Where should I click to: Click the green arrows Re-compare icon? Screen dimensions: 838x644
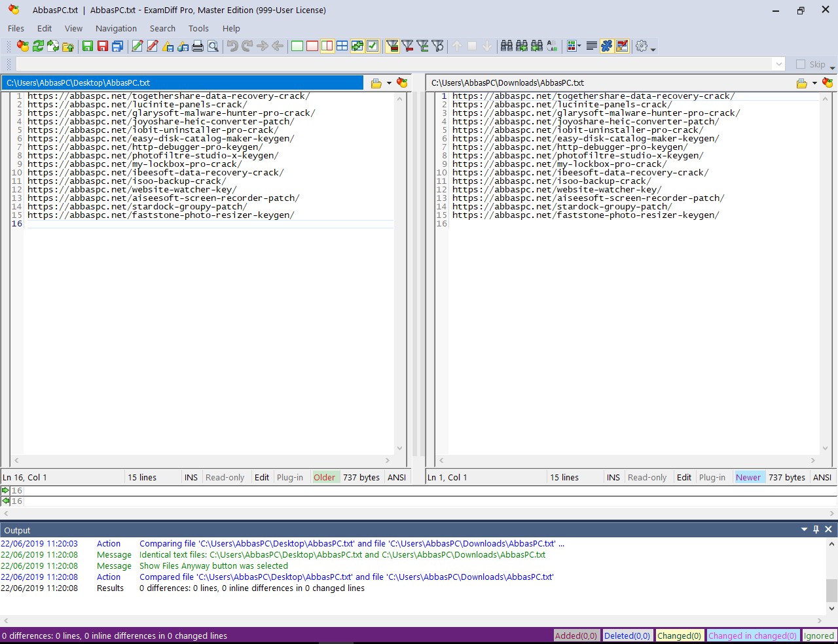tap(38, 46)
